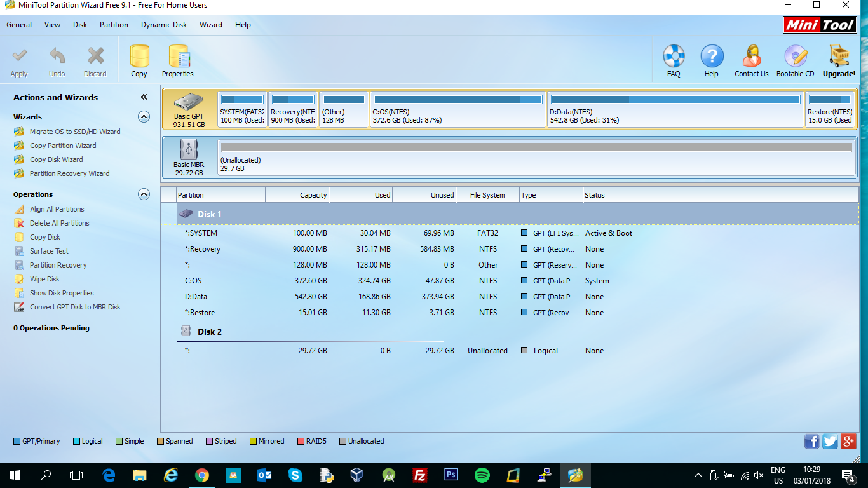This screenshot has height=488, width=868.
Task: Collapse the Operations section
Action: coord(144,194)
